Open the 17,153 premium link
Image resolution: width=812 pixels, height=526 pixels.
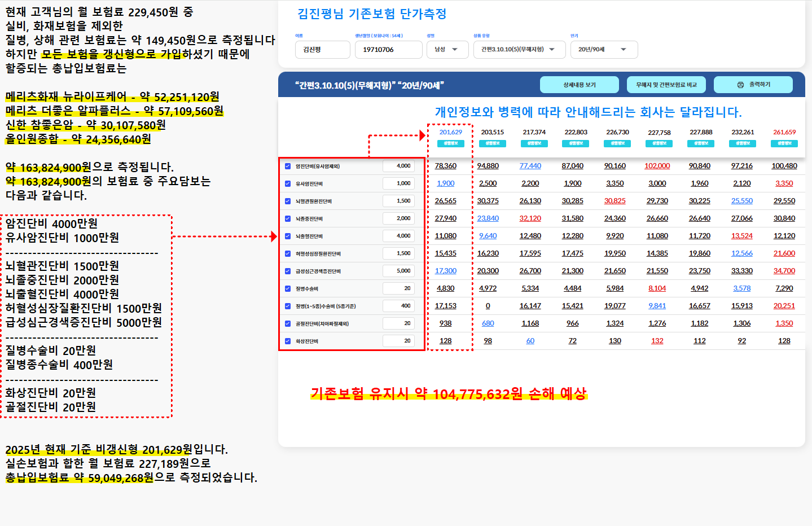coord(446,306)
